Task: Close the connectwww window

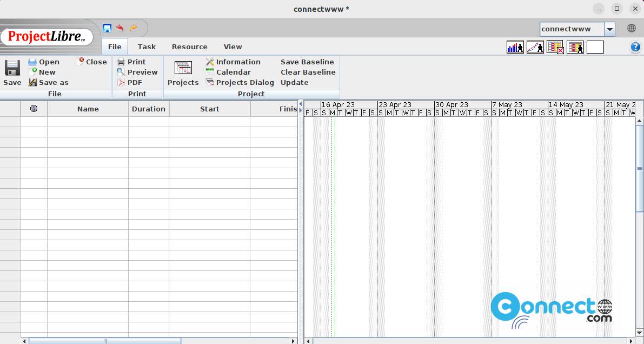Action: tap(635, 9)
